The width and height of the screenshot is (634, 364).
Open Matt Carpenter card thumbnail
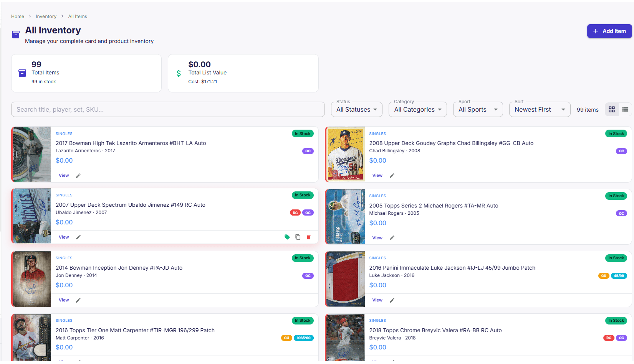[x=31, y=338]
